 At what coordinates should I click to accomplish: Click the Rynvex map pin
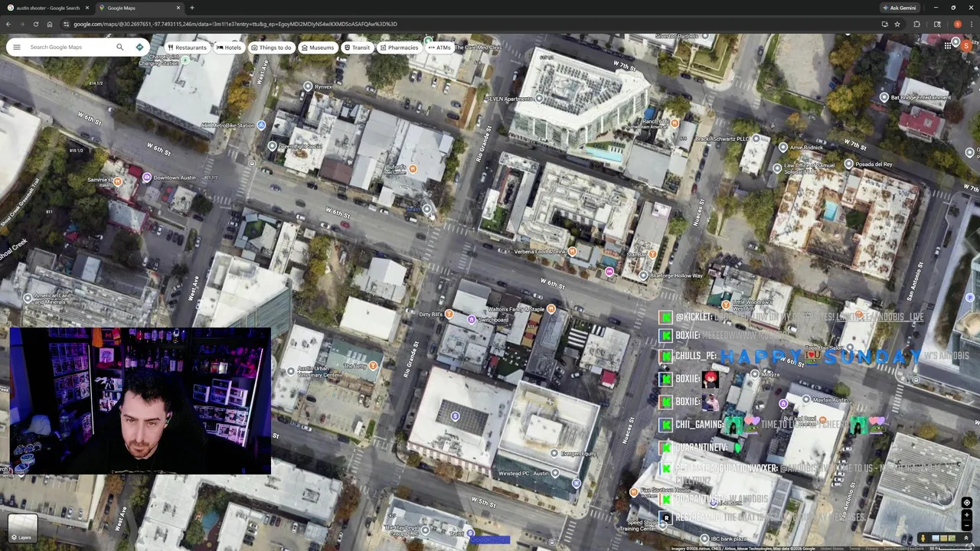[308, 86]
